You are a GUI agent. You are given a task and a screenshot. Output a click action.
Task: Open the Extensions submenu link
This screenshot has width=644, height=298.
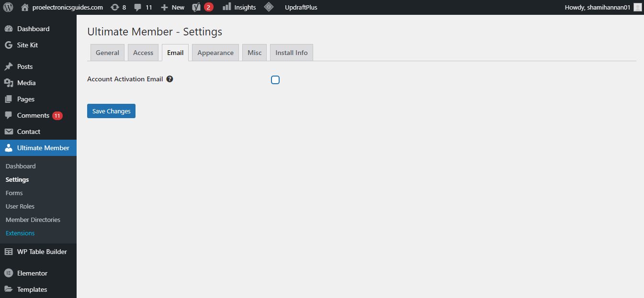tap(20, 233)
